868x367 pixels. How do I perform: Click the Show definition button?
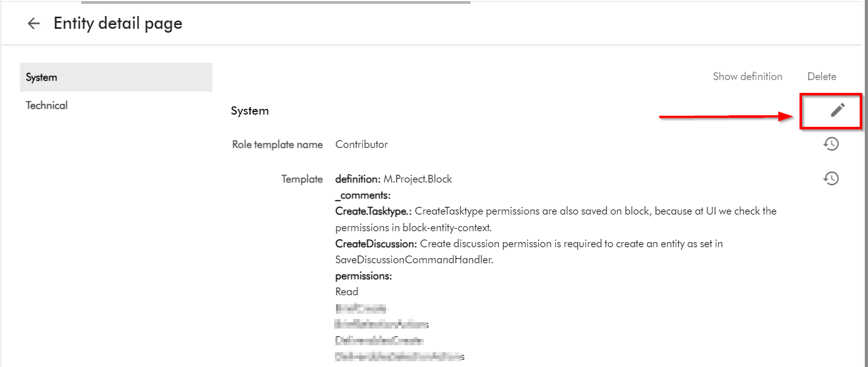coord(747,76)
